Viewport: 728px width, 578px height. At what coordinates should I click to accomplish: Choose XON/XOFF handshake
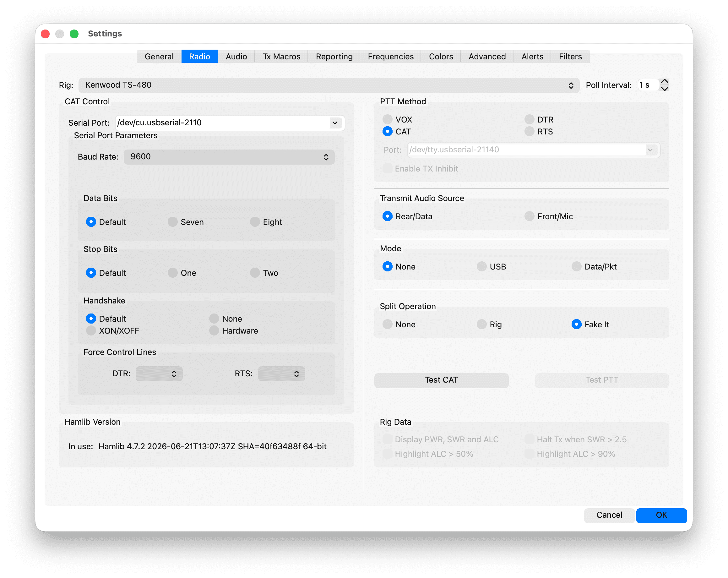(x=112, y=331)
